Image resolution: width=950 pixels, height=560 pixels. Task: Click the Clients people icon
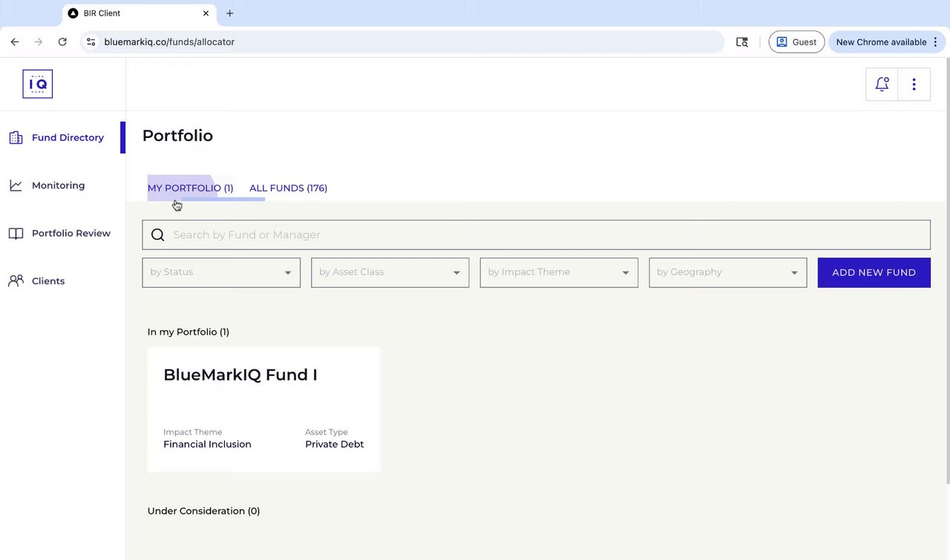[x=16, y=281]
